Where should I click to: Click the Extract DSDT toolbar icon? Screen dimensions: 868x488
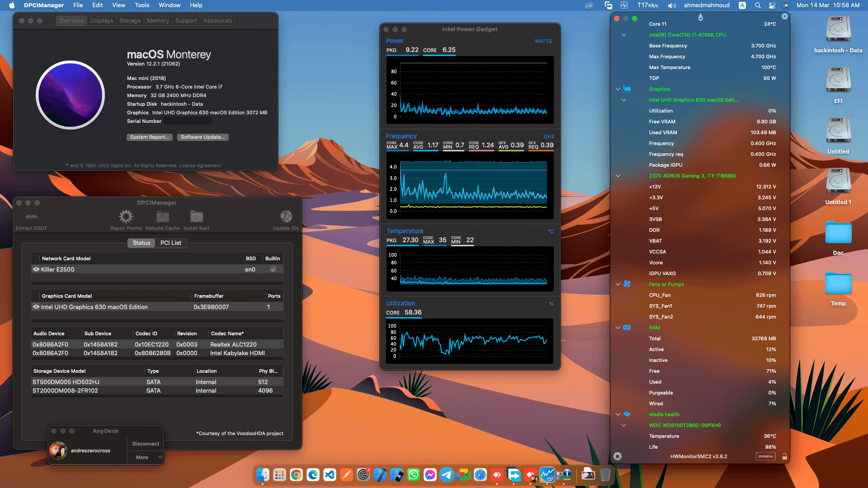(x=32, y=216)
